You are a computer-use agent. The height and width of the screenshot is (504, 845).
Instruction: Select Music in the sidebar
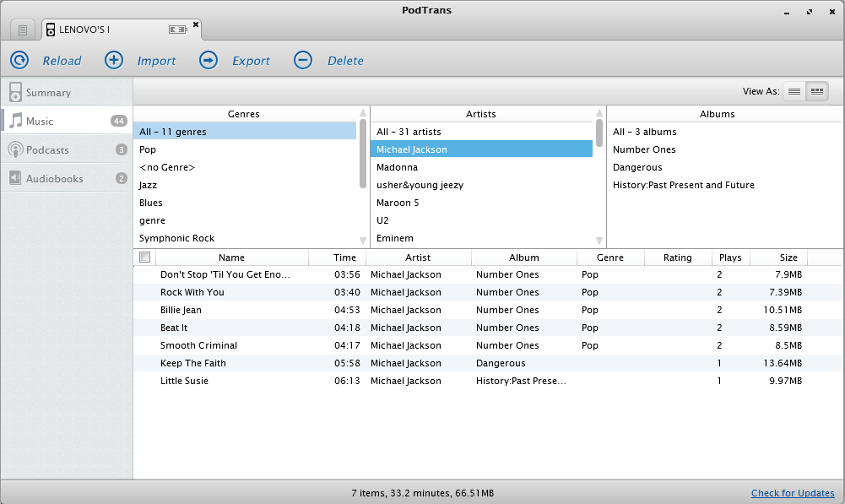tap(40, 122)
